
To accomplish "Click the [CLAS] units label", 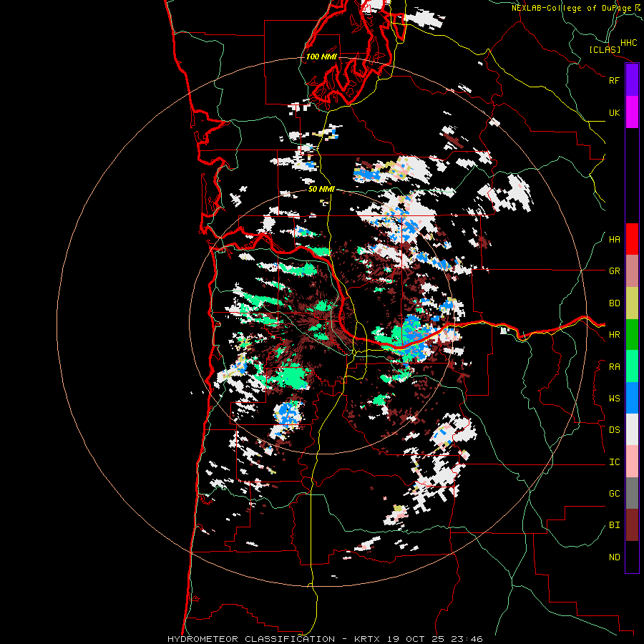I will coord(605,50).
